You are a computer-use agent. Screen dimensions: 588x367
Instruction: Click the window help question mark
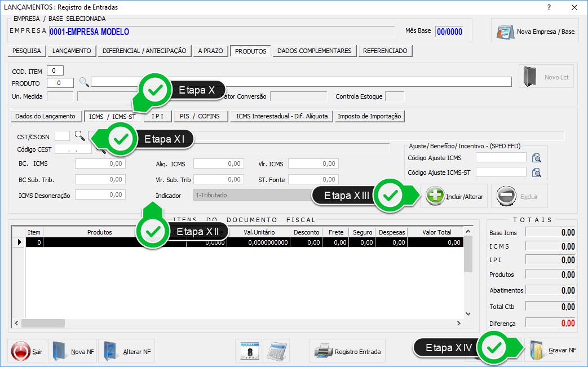(x=549, y=7)
